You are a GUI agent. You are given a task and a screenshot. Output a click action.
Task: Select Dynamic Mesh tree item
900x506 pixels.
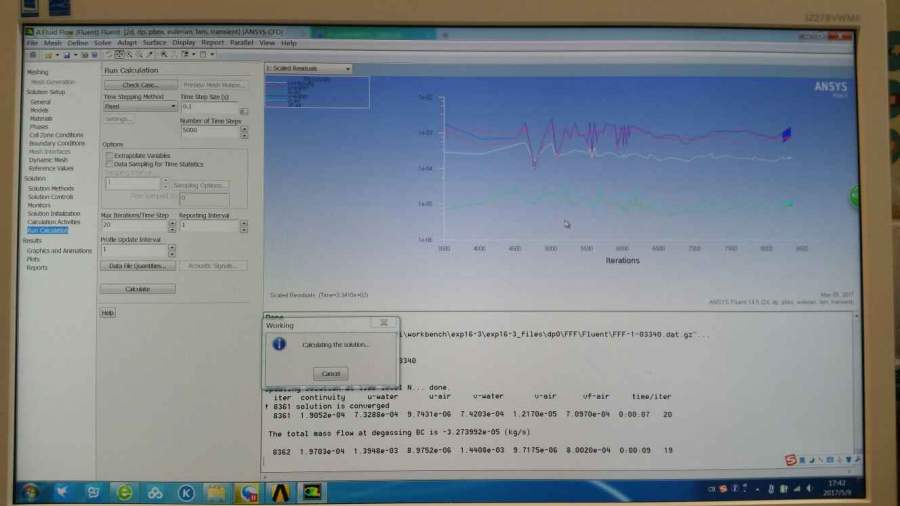coord(48,160)
